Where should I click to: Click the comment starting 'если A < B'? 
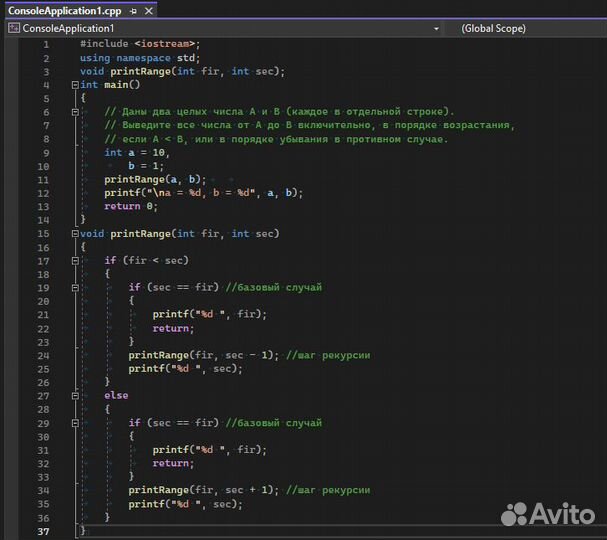276,139
